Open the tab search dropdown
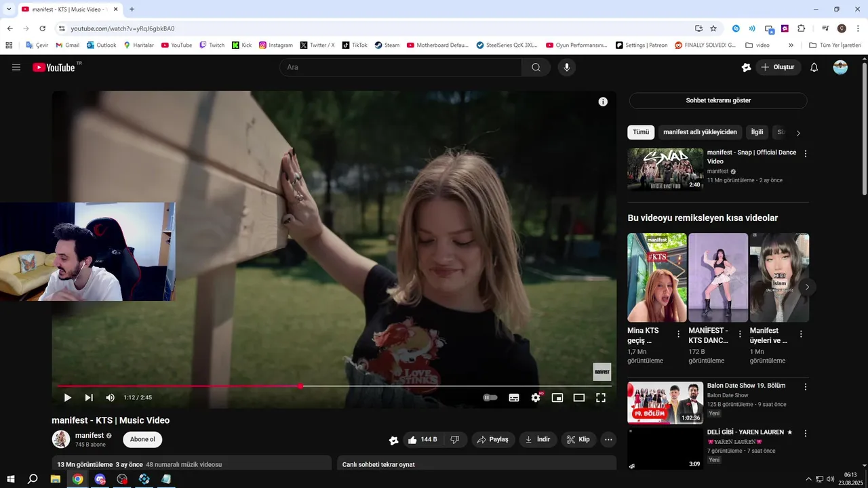 (x=9, y=9)
